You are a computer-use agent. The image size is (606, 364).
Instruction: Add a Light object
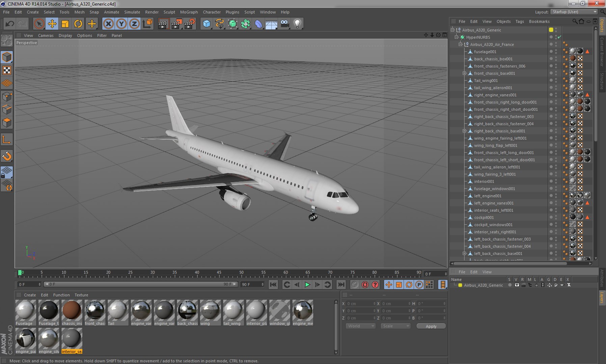pyautogui.click(x=298, y=24)
